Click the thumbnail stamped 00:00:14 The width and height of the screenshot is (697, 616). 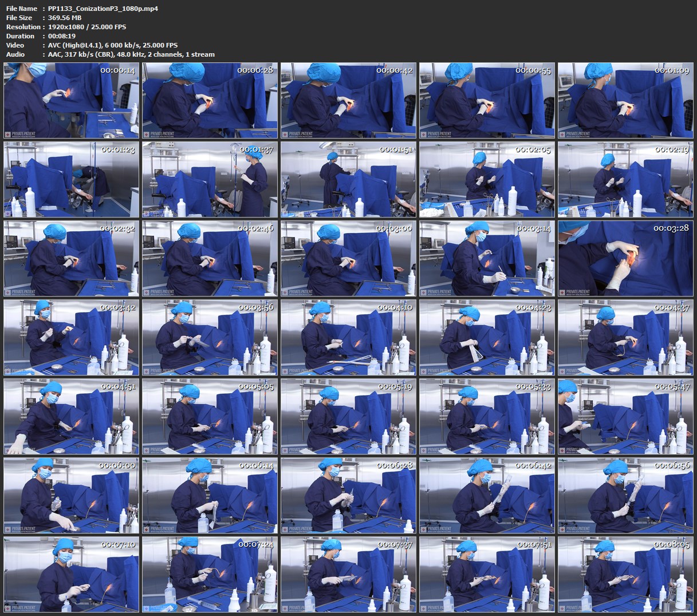click(72, 101)
